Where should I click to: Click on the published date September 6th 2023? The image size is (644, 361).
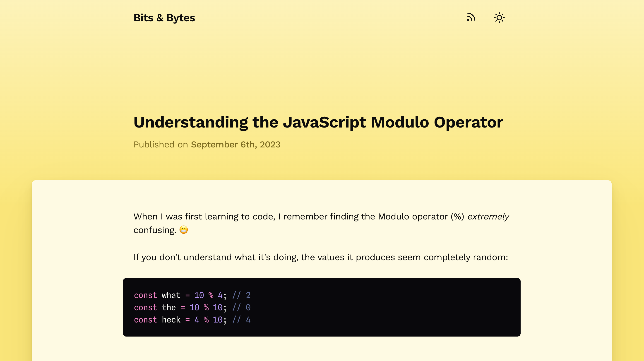[x=235, y=144]
